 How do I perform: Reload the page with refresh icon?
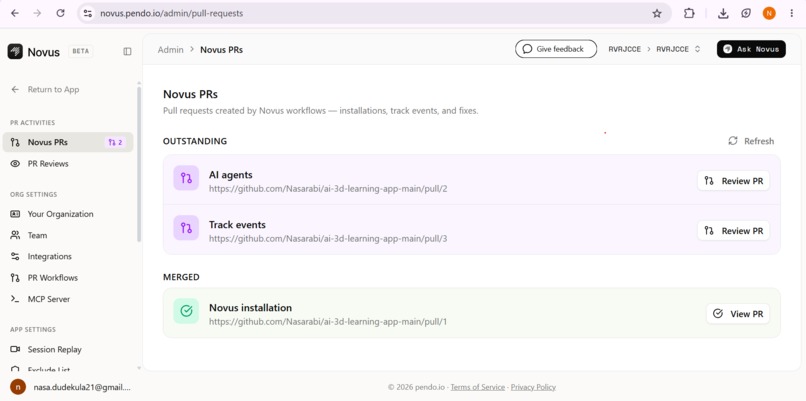click(x=60, y=13)
